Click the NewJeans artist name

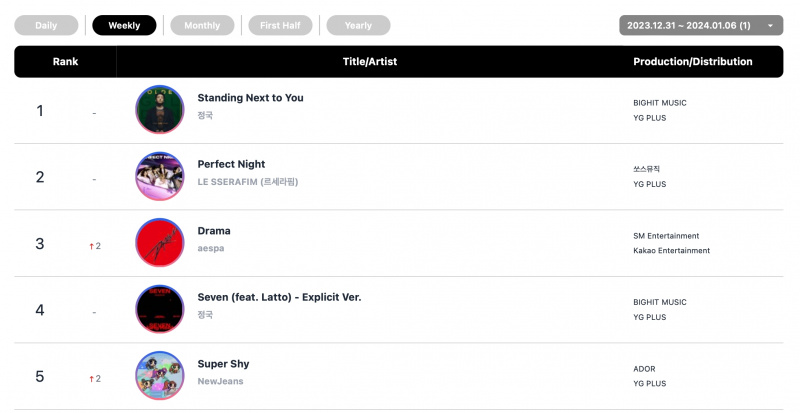click(x=220, y=381)
